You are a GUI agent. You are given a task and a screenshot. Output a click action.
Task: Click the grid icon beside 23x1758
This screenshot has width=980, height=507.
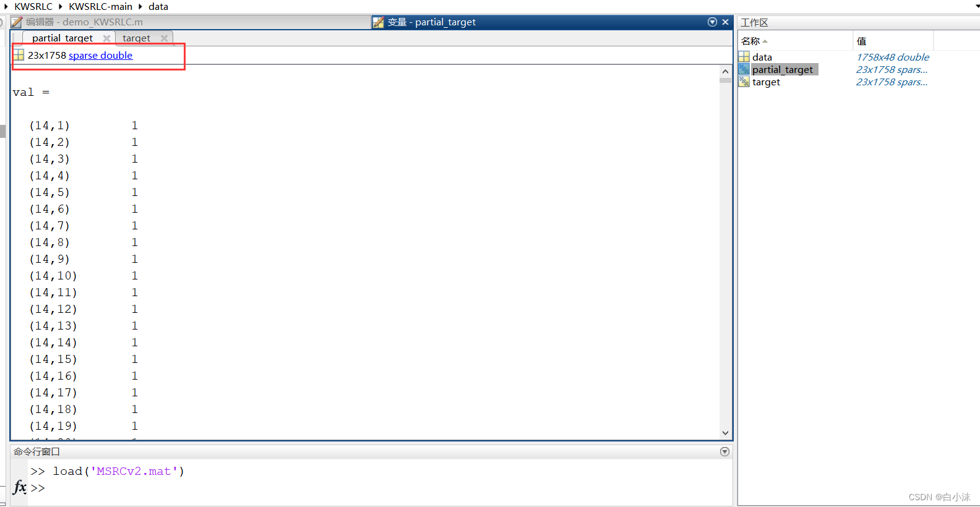pyautogui.click(x=19, y=55)
